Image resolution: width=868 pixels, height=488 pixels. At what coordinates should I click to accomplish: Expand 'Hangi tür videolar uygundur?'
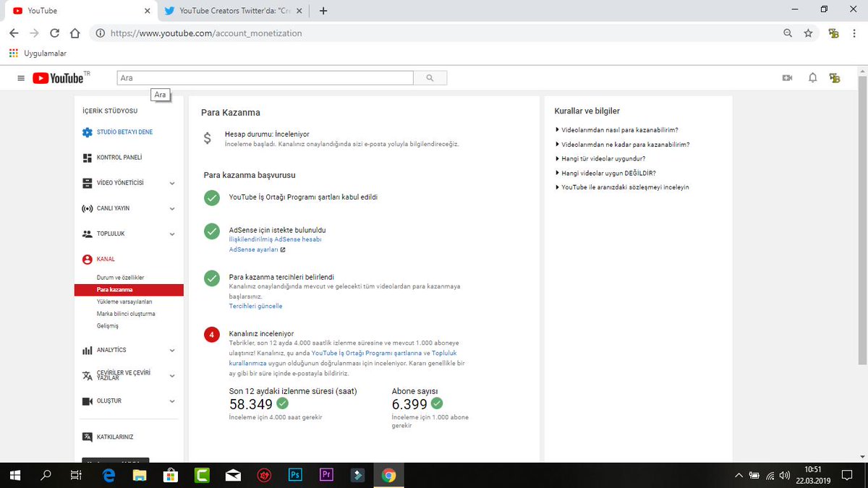(600, 158)
